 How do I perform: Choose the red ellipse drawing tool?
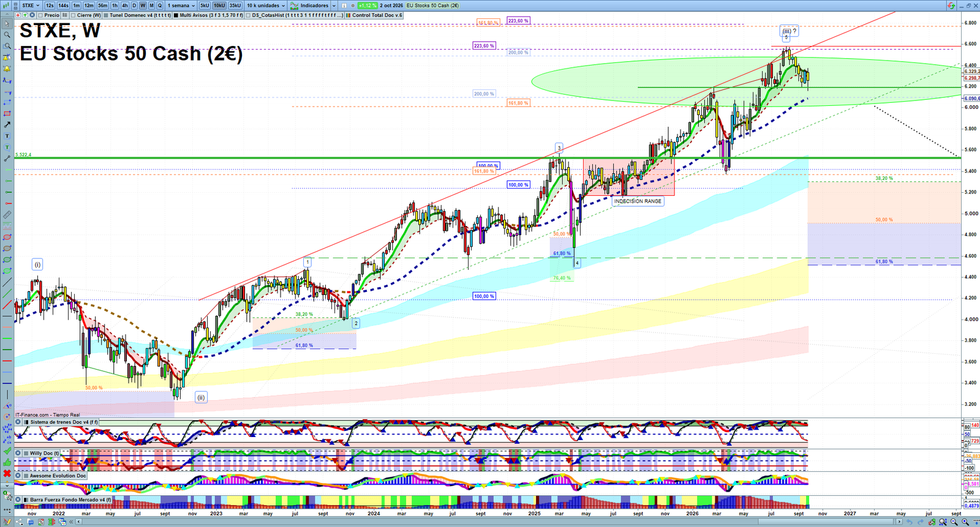[x=7, y=237]
